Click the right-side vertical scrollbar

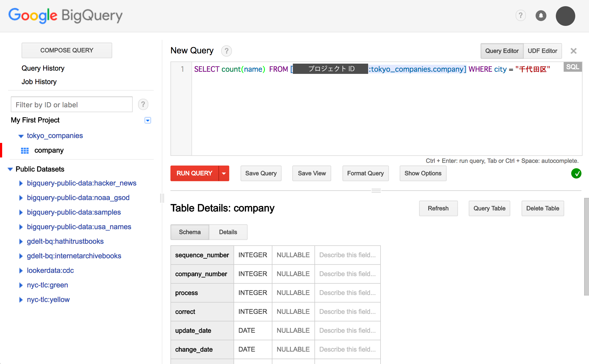point(586,247)
